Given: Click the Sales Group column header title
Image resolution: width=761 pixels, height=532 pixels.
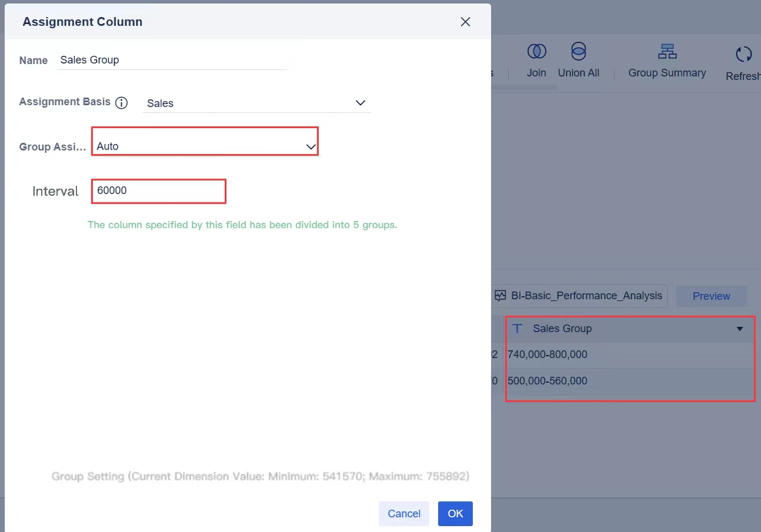Looking at the screenshot, I should click(x=562, y=329).
